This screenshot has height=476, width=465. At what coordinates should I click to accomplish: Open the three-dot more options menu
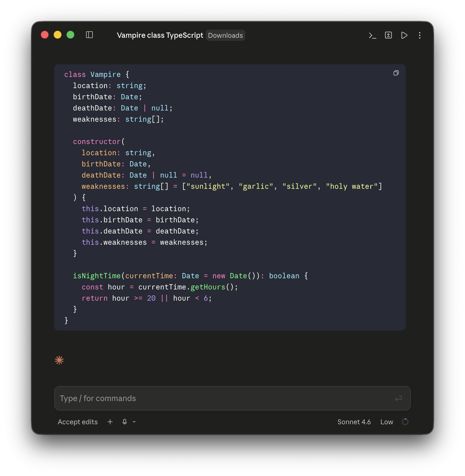pyautogui.click(x=420, y=35)
